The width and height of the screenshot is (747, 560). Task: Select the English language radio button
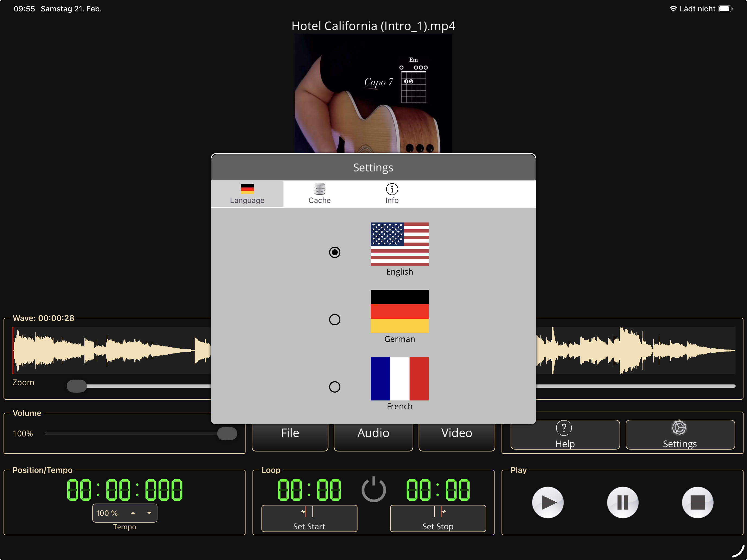334,252
